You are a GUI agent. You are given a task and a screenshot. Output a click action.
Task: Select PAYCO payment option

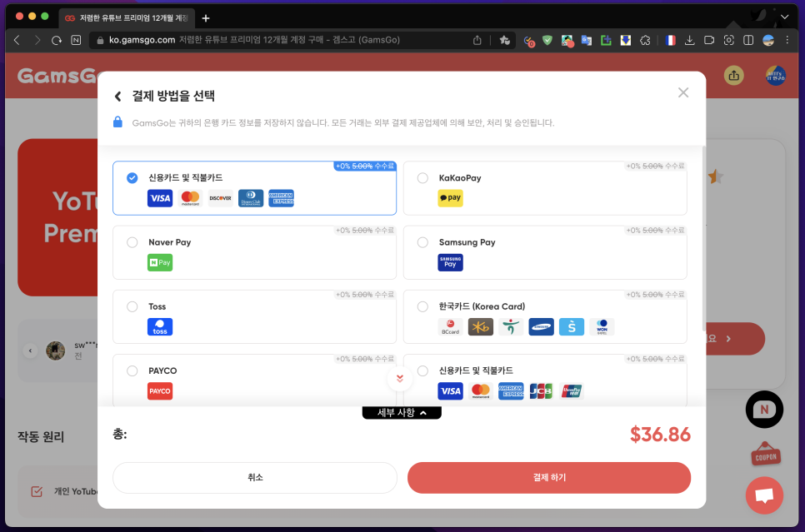click(x=255, y=380)
